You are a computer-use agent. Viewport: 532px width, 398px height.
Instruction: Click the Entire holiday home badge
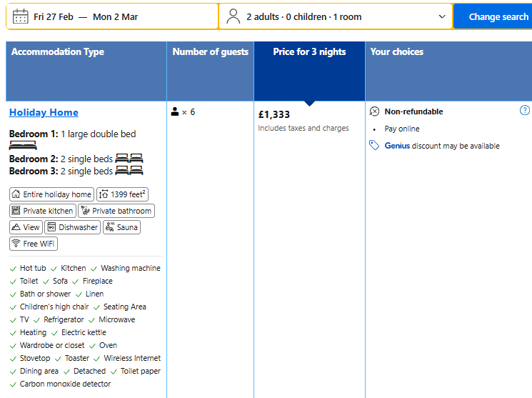51,194
